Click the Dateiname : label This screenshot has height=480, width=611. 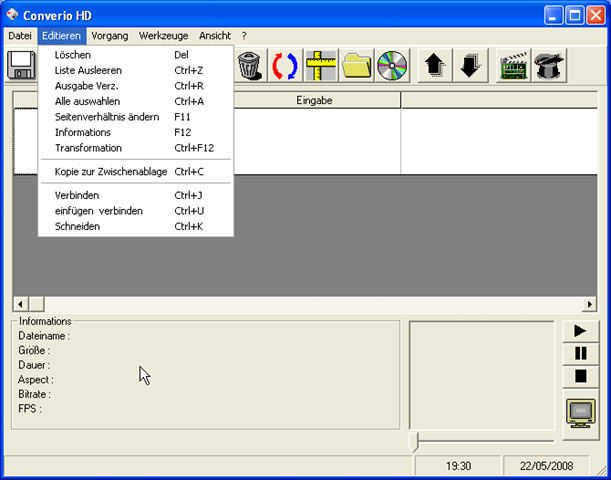coord(44,336)
